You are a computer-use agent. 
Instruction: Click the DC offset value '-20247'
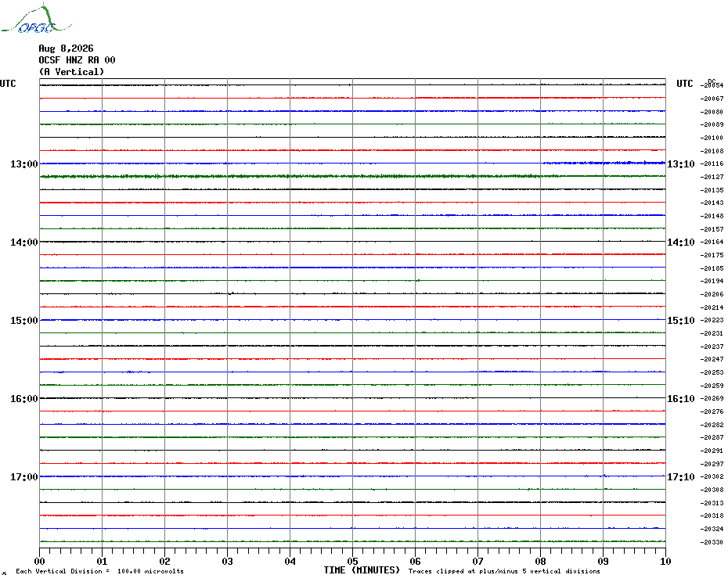pos(712,360)
